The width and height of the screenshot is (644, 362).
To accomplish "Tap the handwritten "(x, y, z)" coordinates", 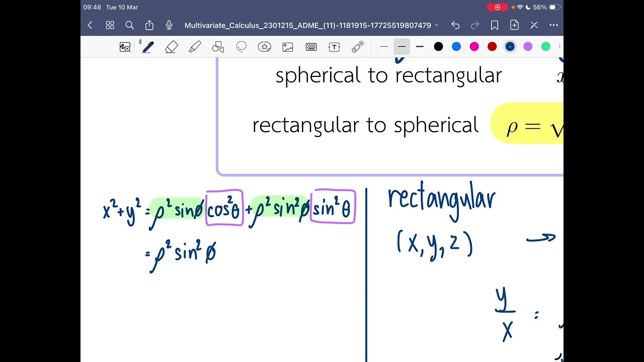I will (x=435, y=244).
